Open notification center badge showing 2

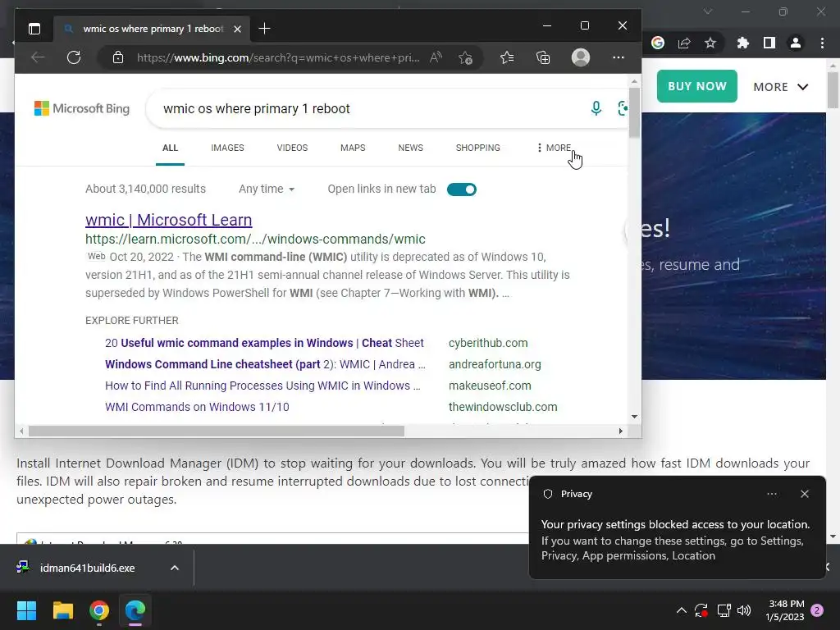pos(818,610)
